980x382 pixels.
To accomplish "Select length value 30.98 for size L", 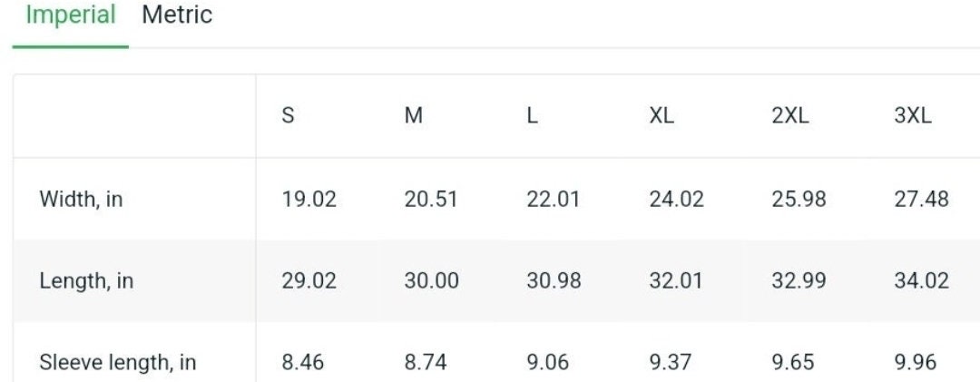I will tap(554, 280).
